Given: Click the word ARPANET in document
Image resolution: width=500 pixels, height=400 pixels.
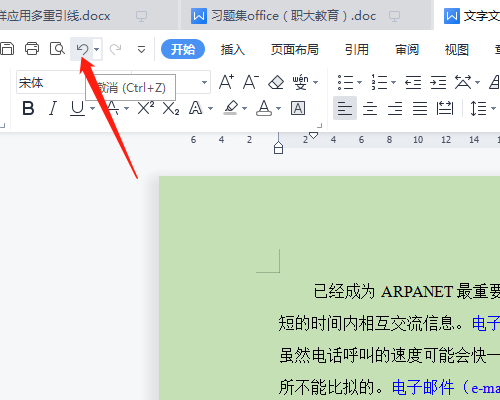Looking at the screenshot, I should [x=417, y=292].
